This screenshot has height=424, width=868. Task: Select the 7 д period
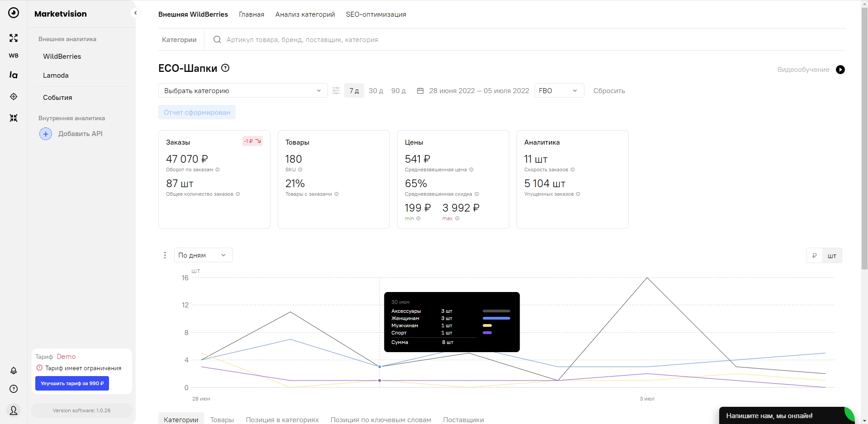click(354, 91)
